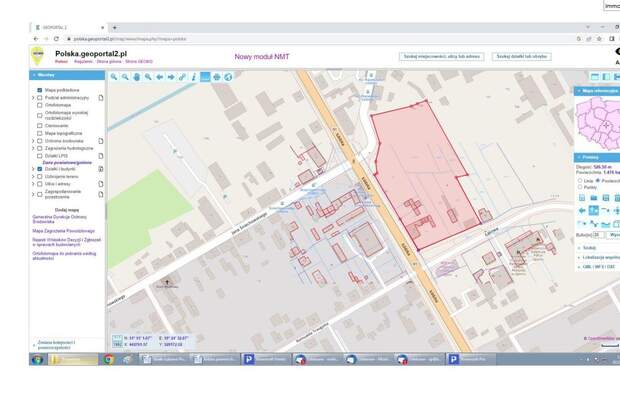Select the Linia measurement radio button

(580, 180)
